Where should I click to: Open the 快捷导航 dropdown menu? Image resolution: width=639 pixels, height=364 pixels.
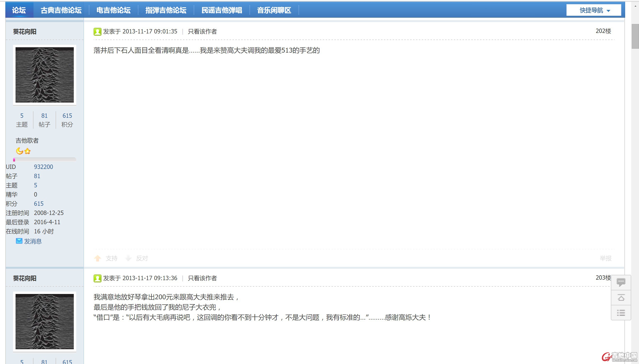coord(593,10)
